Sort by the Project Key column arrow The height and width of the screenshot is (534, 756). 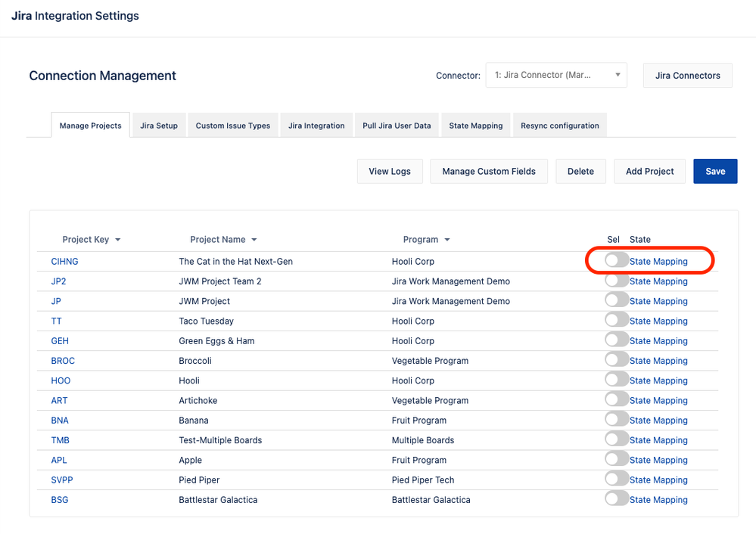click(x=117, y=240)
